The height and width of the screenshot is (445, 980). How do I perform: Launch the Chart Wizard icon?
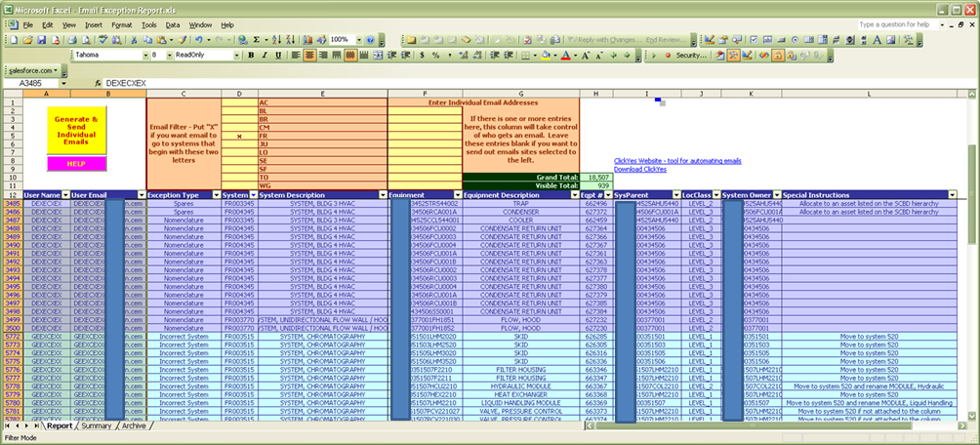(x=306, y=39)
